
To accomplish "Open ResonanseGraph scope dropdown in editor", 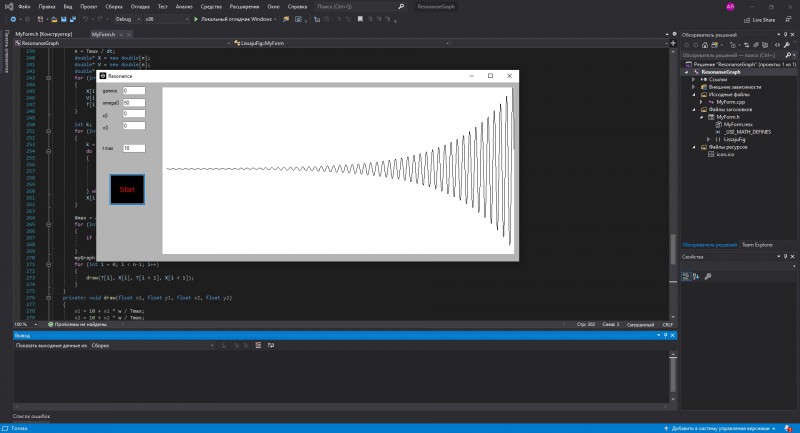I will 122,43.
